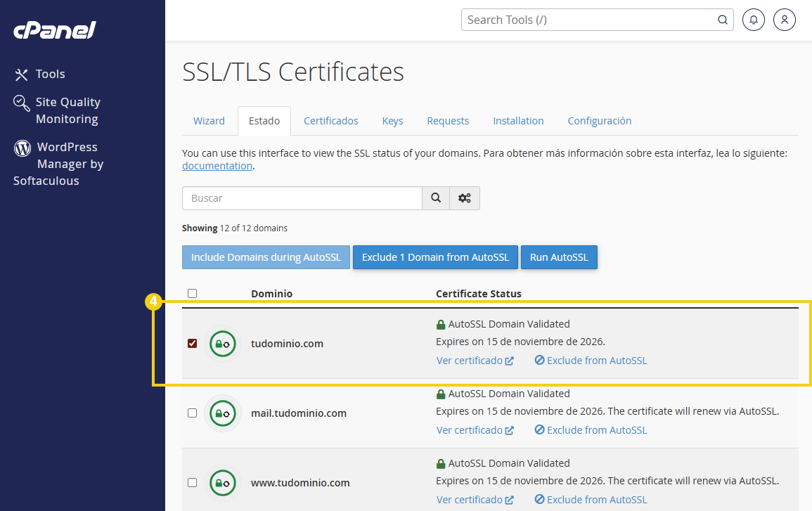Screen dimensions: 812x511
Task: Click the Tools wrench icon
Action: tap(21, 75)
